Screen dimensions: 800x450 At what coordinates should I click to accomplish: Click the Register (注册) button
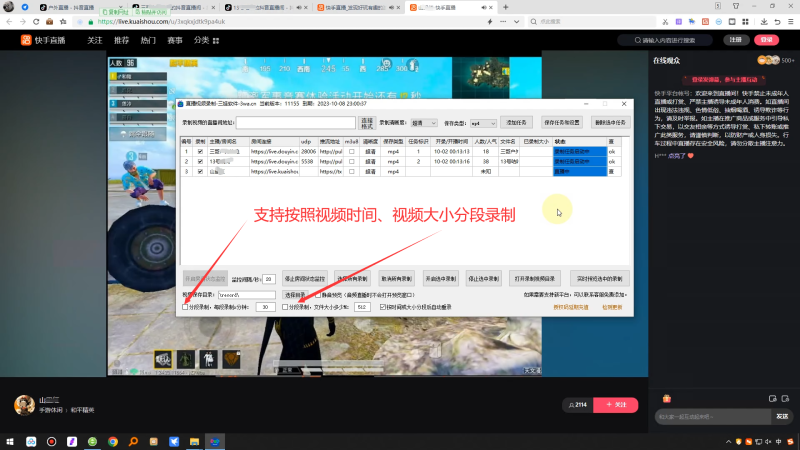click(x=736, y=40)
